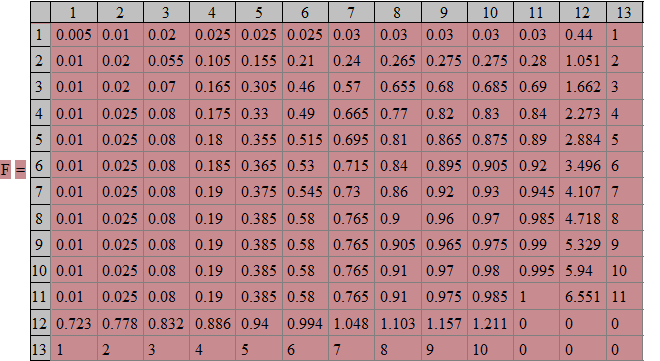This screenshot has height=361, width=660.
Task: Select the cell showing 0.055
Action: point(166,60)
